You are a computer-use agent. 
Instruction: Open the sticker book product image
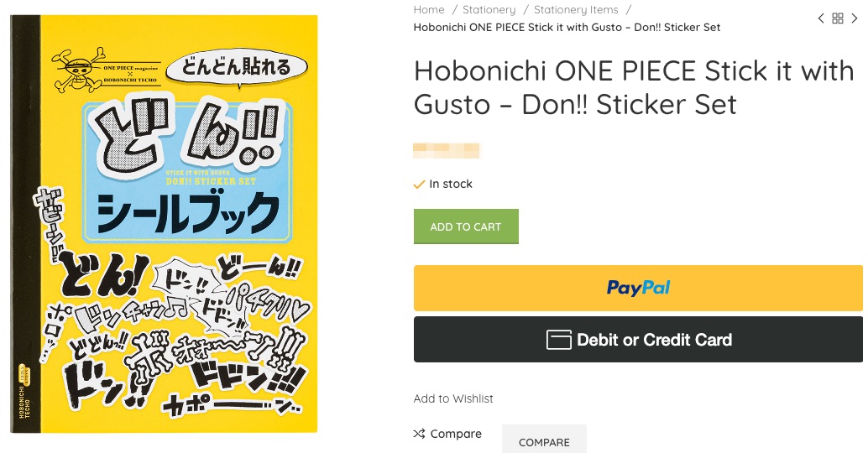point(165,224)
